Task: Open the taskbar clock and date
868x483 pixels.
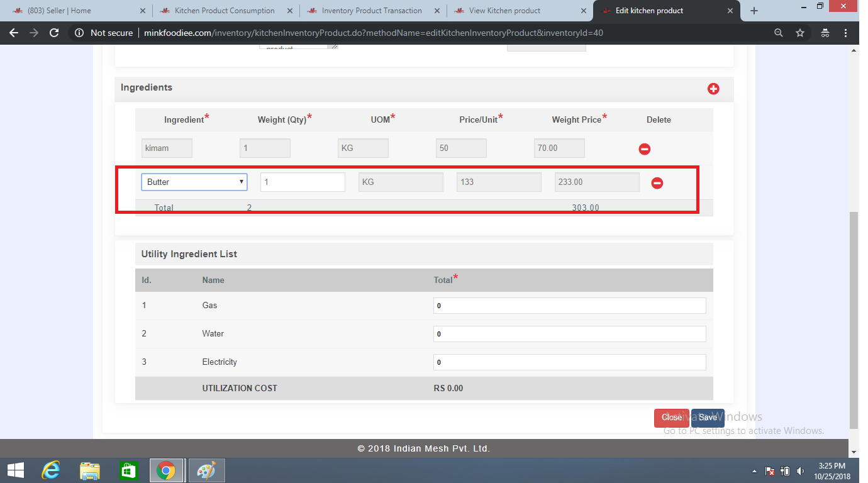Action: tap(832, 471)
